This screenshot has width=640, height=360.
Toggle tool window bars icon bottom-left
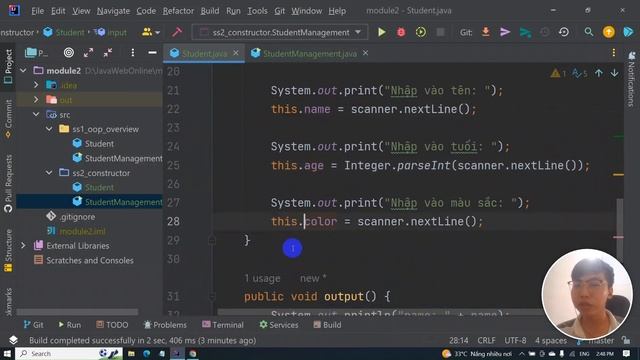click(x=13, y=340)
